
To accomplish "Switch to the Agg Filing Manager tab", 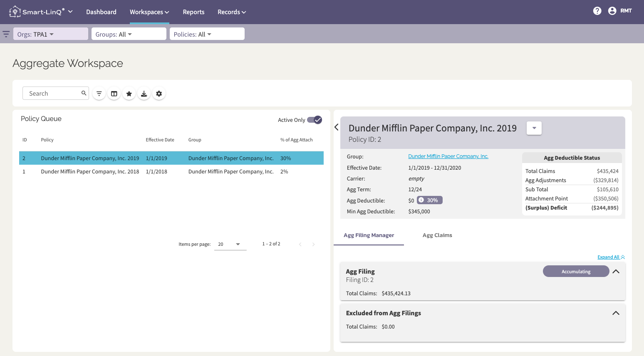I will click(x=369, y=235).
